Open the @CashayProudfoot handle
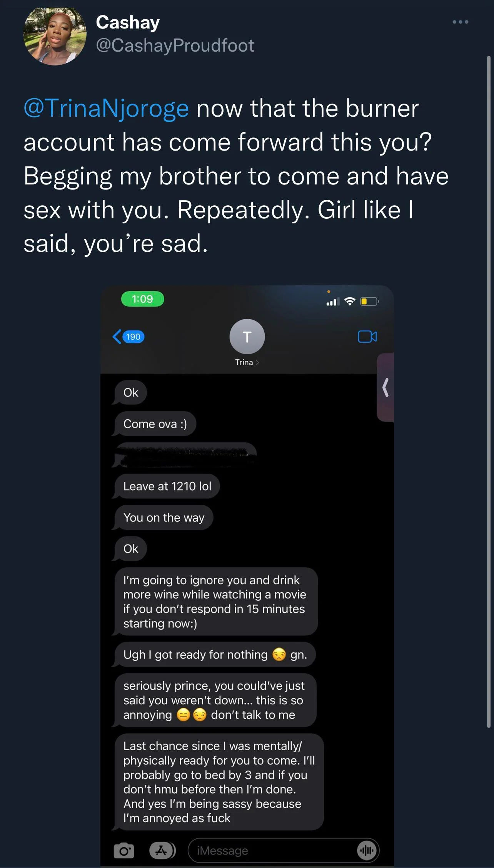 pos(175,45)
